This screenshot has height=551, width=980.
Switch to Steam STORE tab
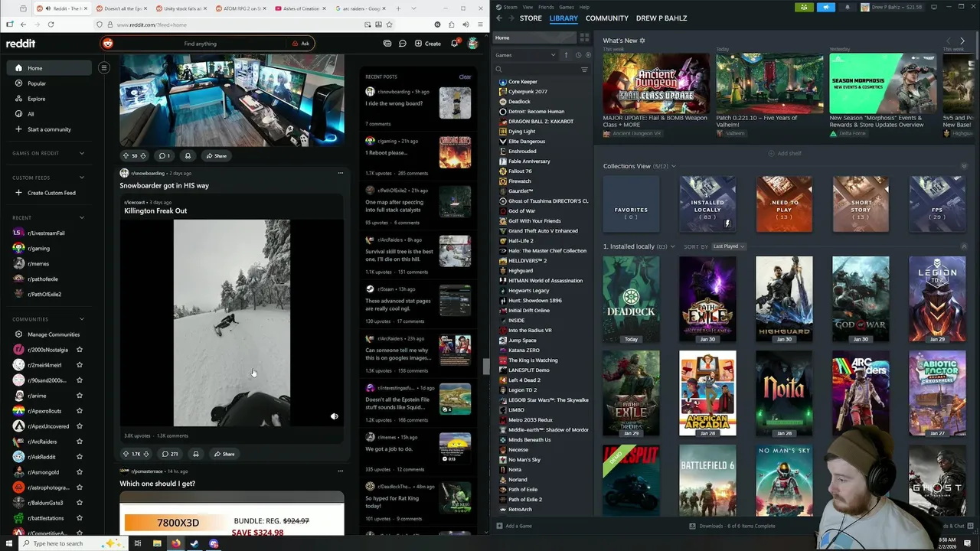[531, 18]
